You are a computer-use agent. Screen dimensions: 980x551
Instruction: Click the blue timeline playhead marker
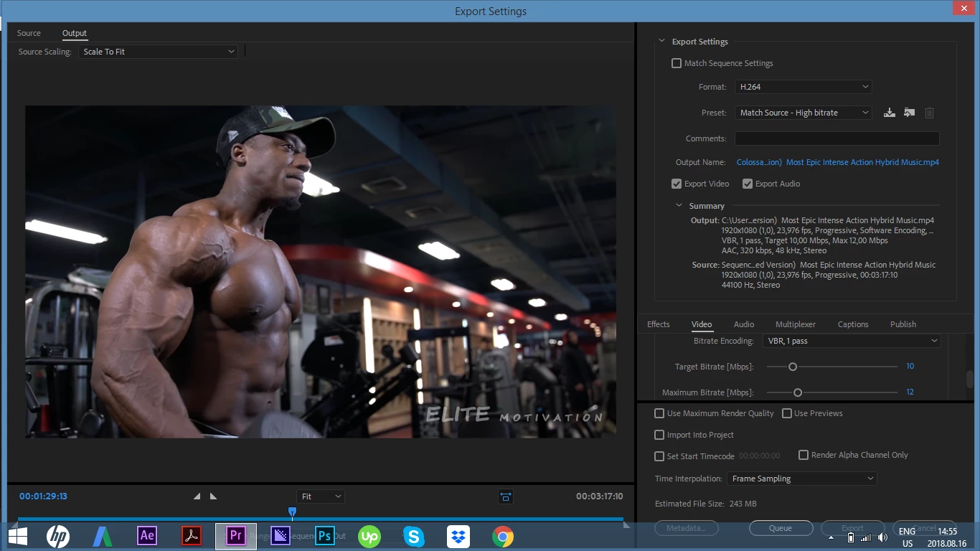292,512
